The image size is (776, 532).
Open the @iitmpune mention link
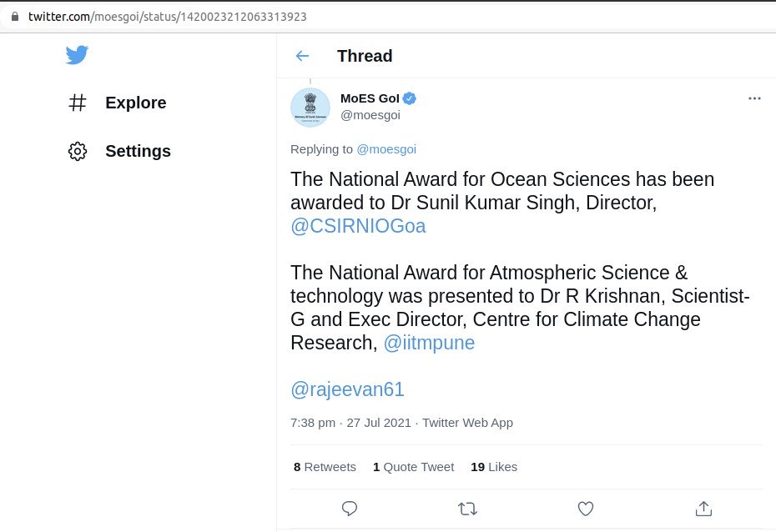tap(429, 343)
